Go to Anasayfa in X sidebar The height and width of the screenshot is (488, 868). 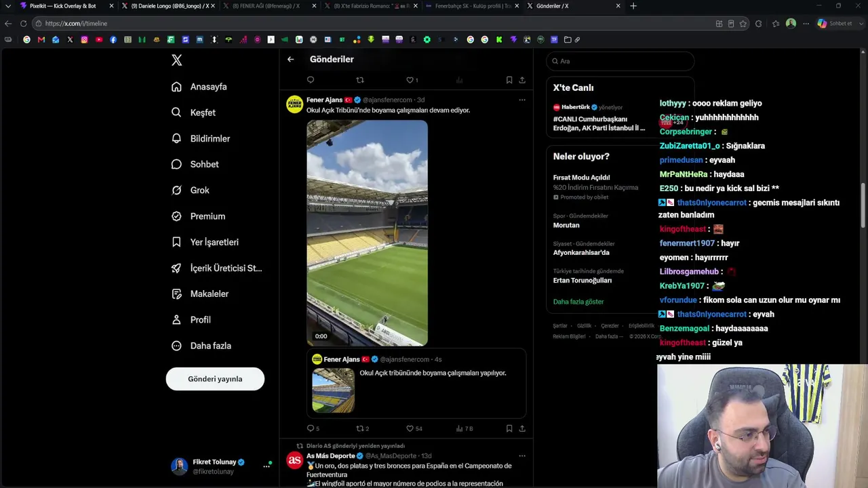coord(199,87)
